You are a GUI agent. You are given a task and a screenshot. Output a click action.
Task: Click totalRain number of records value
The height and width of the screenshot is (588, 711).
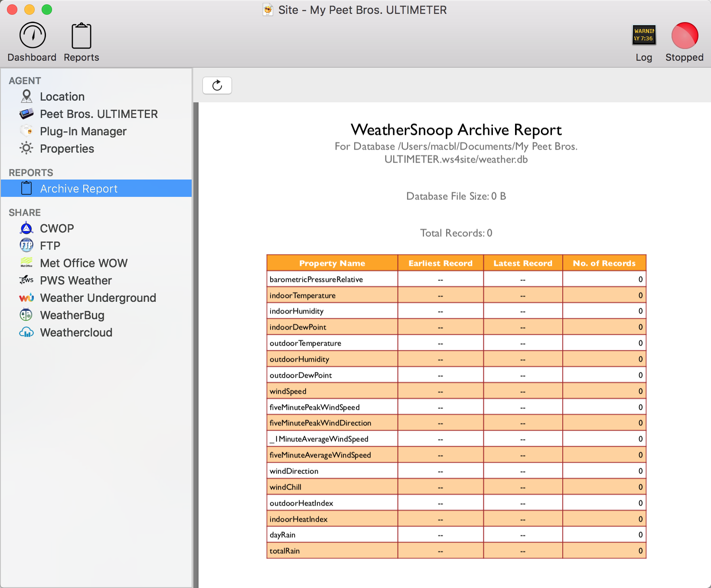640,551
